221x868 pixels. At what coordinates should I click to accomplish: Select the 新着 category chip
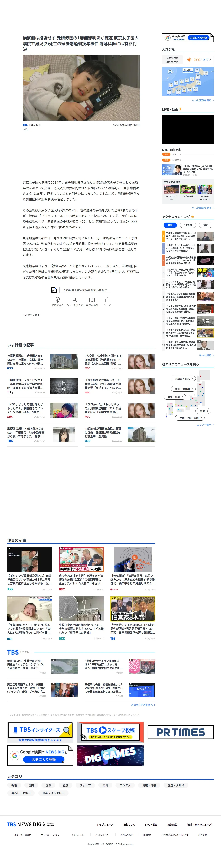click(x=14, y=785)
